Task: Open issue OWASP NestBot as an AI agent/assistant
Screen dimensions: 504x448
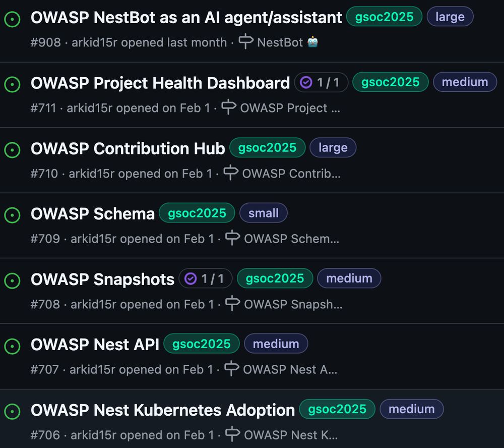Action: point(186,17)
